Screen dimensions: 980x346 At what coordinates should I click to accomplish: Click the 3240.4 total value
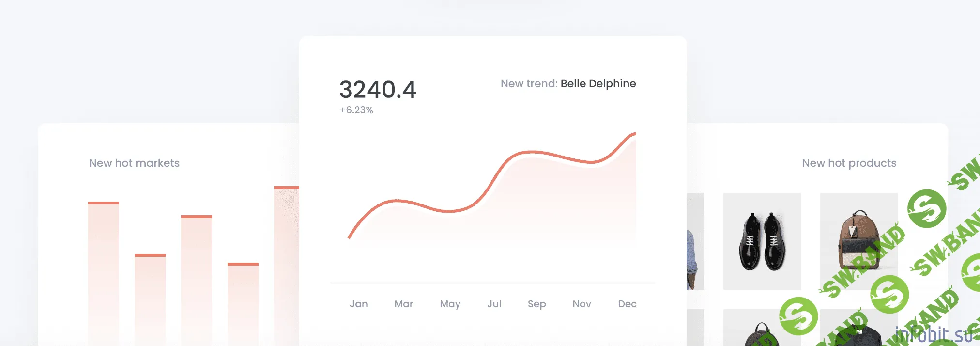[378, 90]
